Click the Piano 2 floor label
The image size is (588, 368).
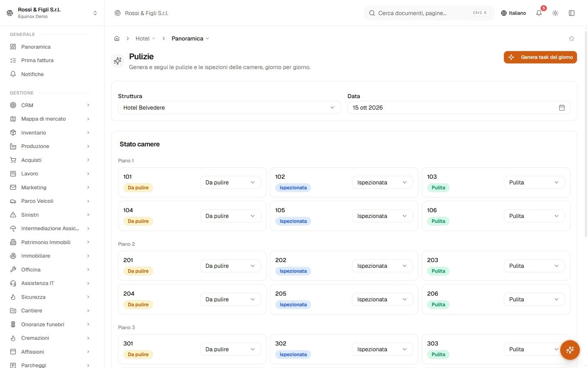(126, 244)
